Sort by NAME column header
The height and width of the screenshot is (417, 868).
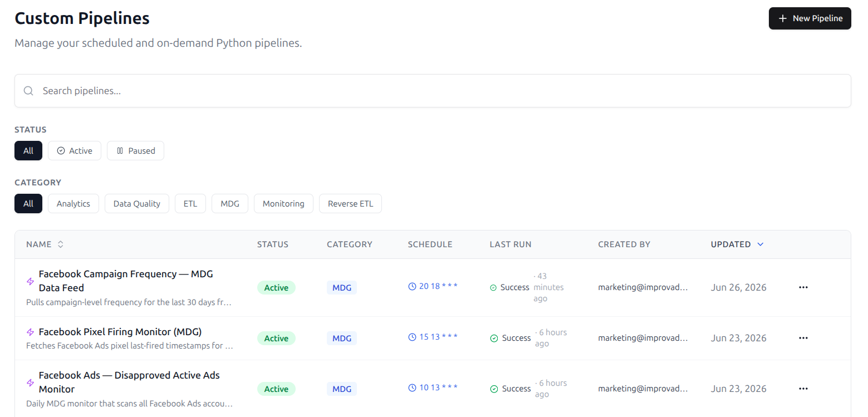click(x=45, y=244)
